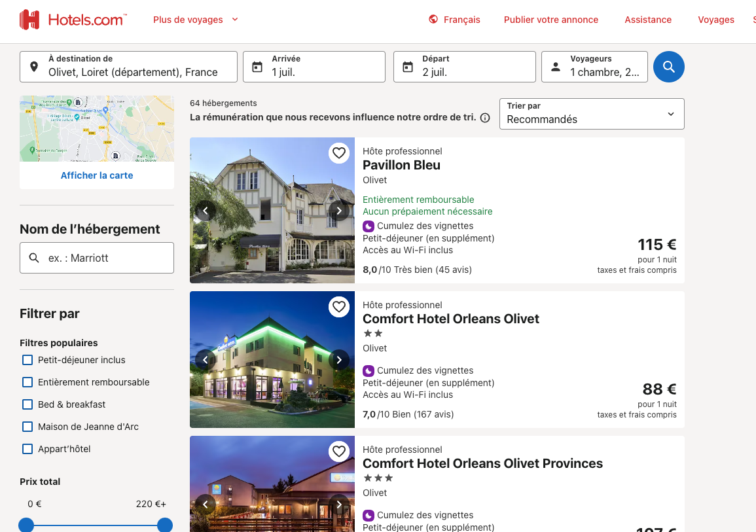Click the Hotels.com logo icon
The width and height of the screenshot is (756, 532).
tap(29, 20)
